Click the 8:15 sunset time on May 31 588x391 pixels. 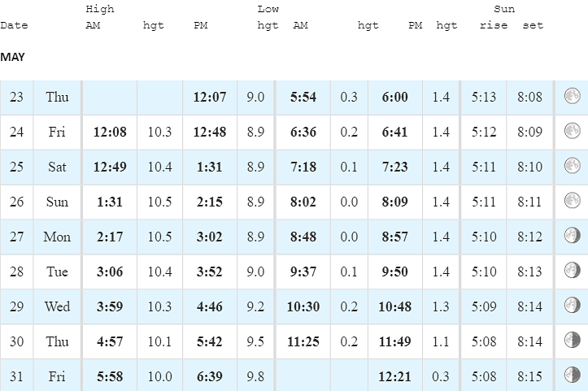coord(530,376)
